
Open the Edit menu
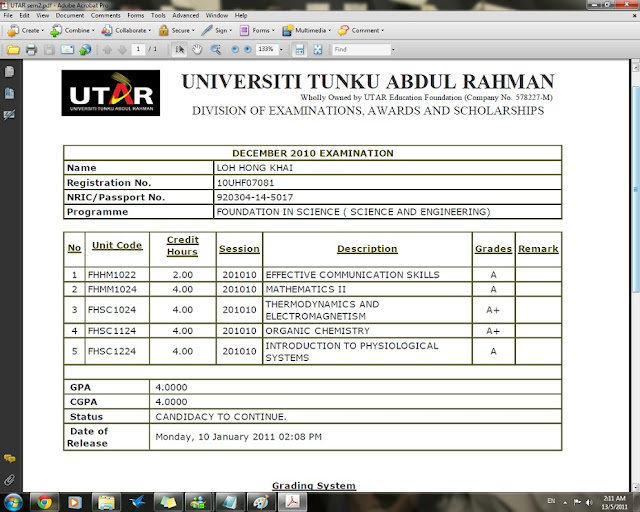tap(24, 16)
